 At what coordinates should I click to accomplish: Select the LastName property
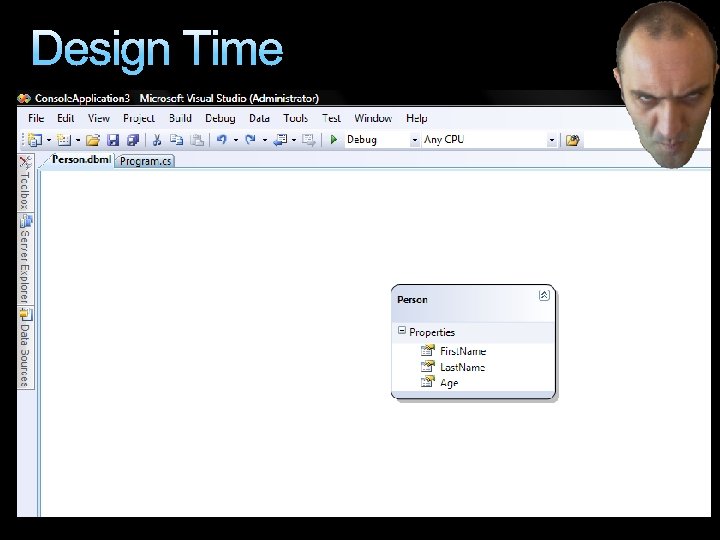[462, 367]
